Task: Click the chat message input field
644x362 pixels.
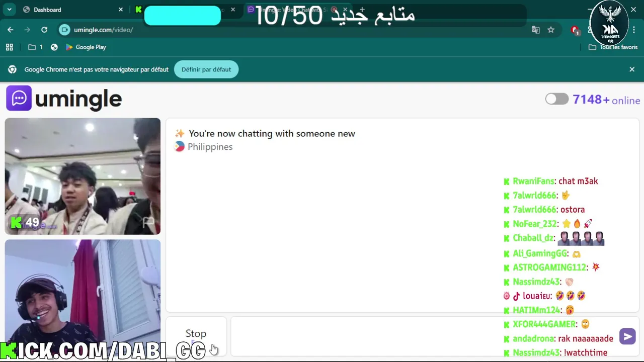Action: pos(423,335)
